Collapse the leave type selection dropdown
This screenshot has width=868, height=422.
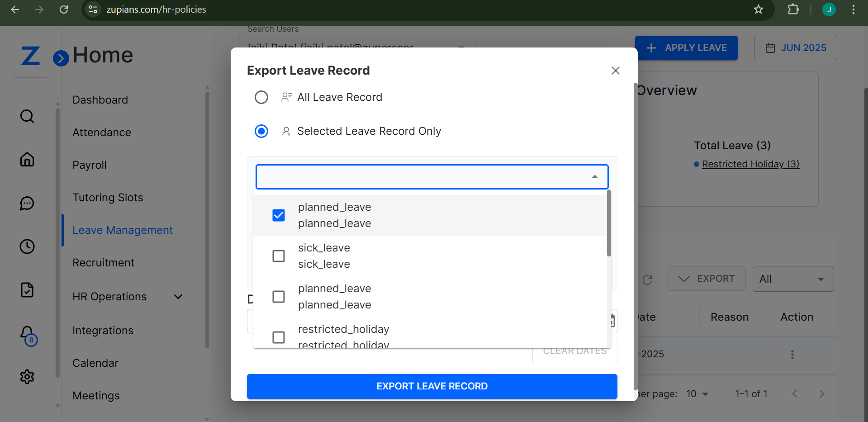594,176
